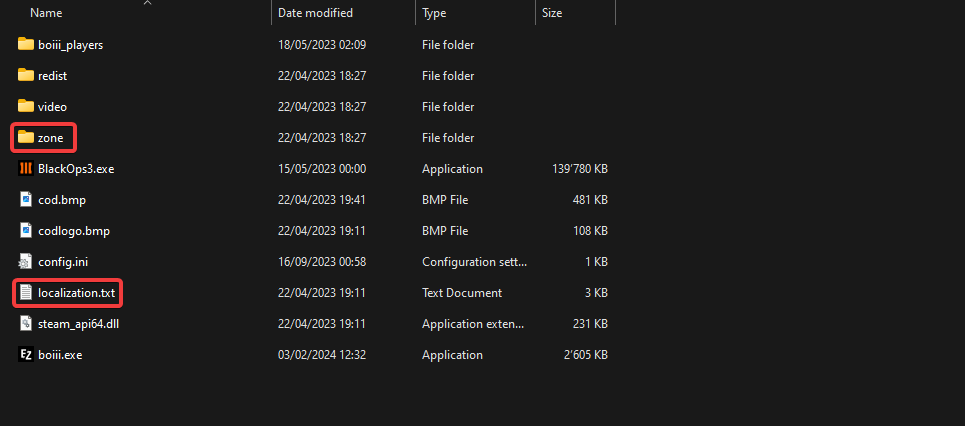Sort list by Type column
965x426 pixels.
point(434,13)
